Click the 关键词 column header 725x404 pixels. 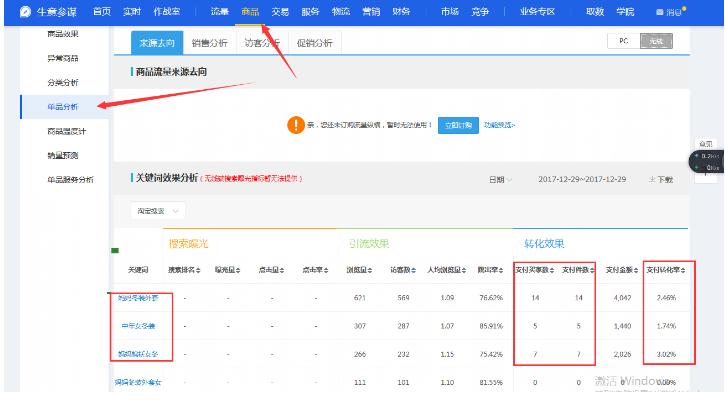click(x=138, y=270)
